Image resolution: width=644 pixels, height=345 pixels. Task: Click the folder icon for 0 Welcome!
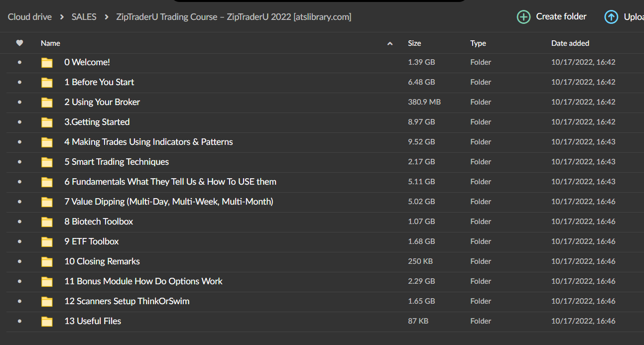[47, 63]
